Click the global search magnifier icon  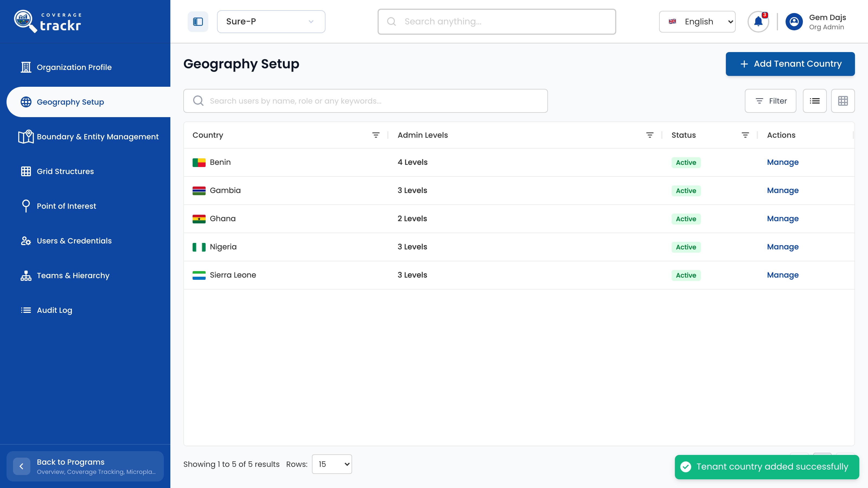[x=391, y=22]
